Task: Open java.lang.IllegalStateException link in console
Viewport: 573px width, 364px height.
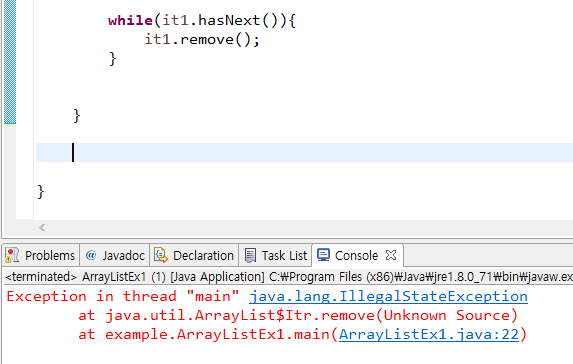Action: [388, 296]
